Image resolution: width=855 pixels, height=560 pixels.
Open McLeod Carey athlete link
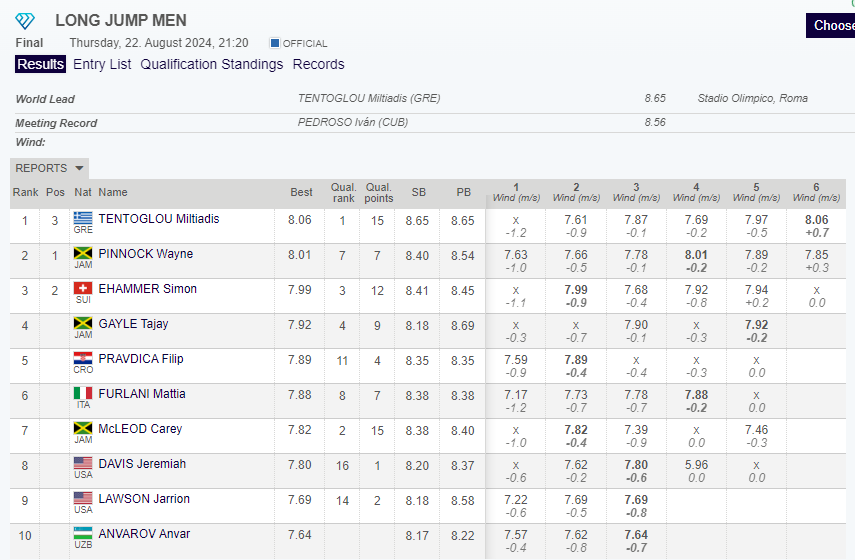click(140, 429)
